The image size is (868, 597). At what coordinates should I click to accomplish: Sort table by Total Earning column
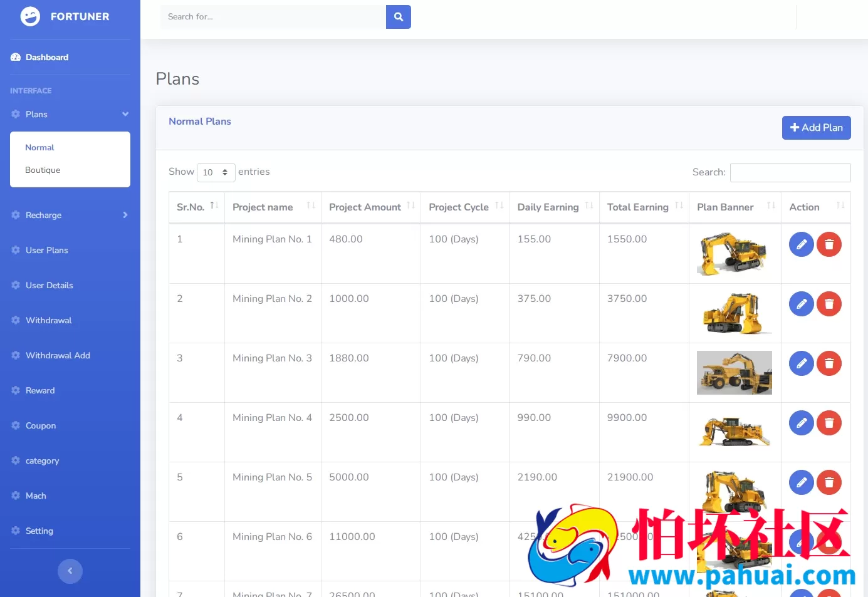tap(644, 207)
